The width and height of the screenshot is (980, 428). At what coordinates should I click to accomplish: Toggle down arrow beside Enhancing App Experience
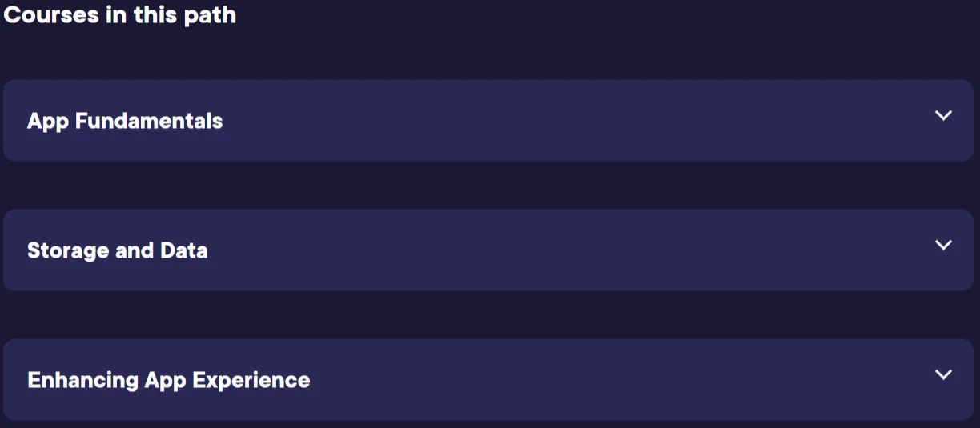point(943,374)
